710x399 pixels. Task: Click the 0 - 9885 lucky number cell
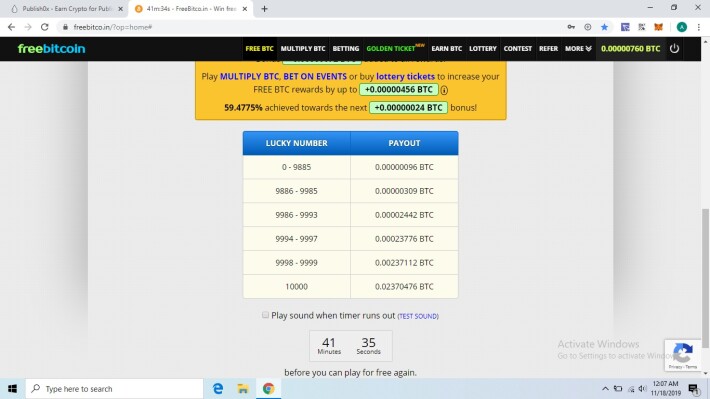pos(297,167)
